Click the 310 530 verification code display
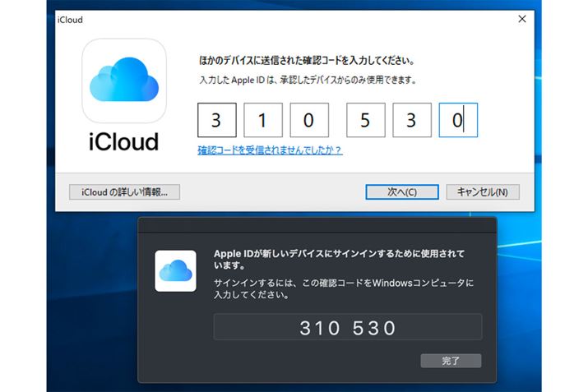Screen dimensions: 588x392 click(x=348, y=328)
